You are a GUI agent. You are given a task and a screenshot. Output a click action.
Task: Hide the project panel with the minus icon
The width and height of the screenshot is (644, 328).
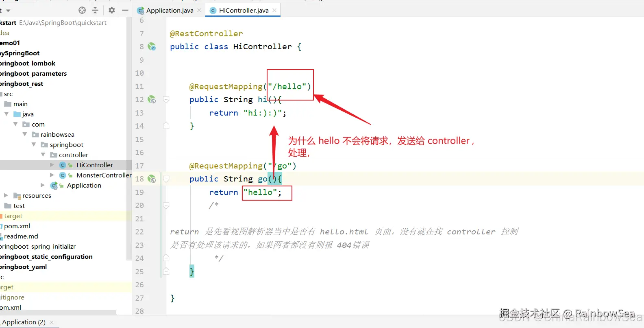coord(125,10)
